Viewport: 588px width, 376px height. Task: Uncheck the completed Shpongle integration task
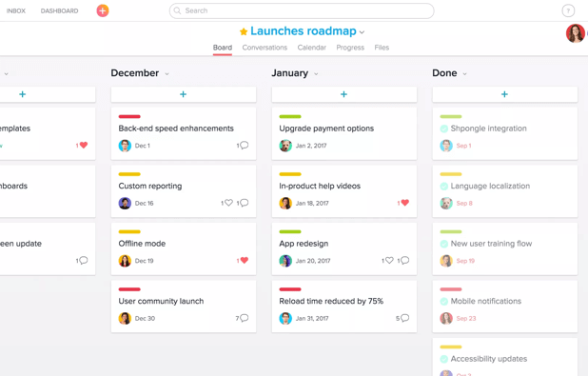click(x=444, y=129)
